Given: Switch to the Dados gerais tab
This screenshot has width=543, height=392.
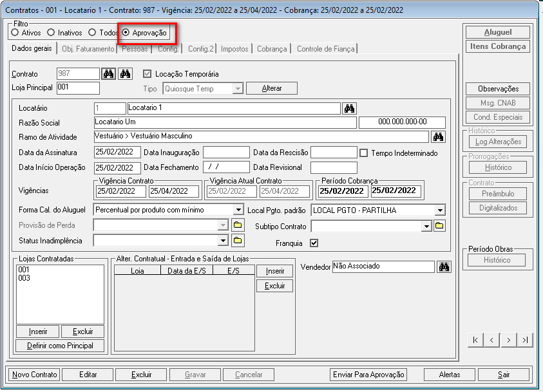Looking at the screenshot, I should [32, 48].
